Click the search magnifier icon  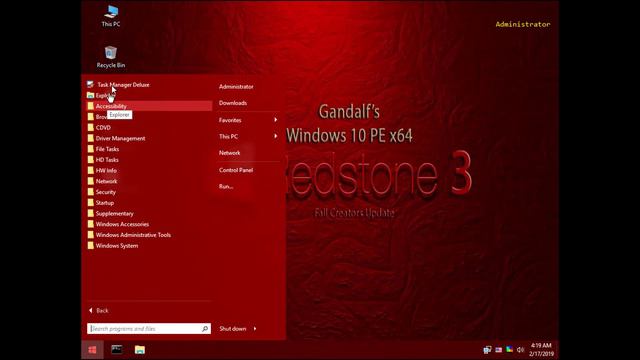click(205, 329)
